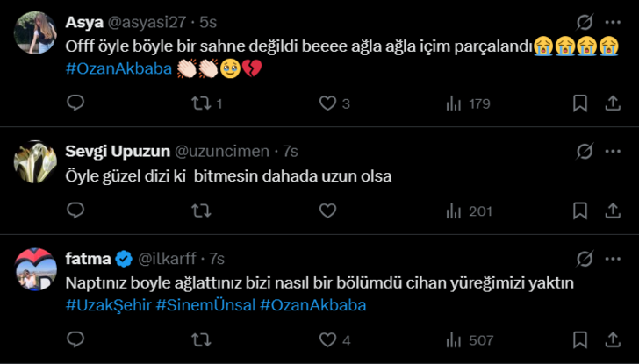Viewport: 639px width, 364px height.
Task: Retweet Asya's post about OzanAkbaba
Action: (x=201, y=103)
